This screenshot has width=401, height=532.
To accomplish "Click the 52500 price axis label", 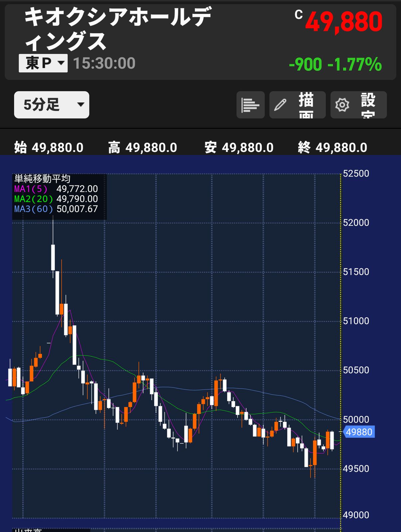I will click(356, 174).
